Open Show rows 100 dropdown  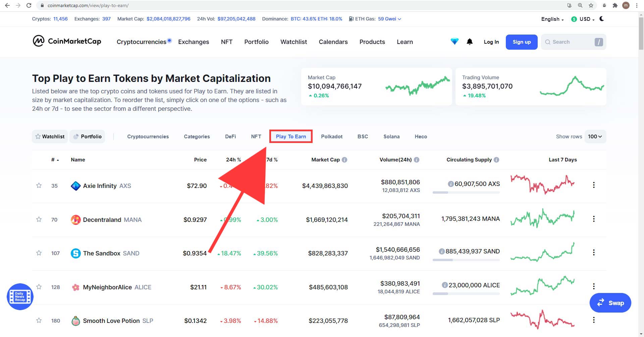click(595, 136)
